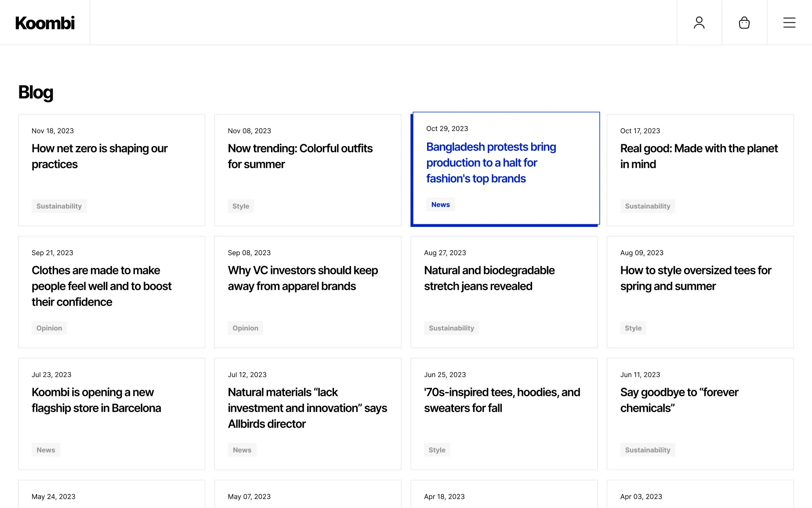
Task: Open the hamburger menu icon
Action: tap(789, 22)
